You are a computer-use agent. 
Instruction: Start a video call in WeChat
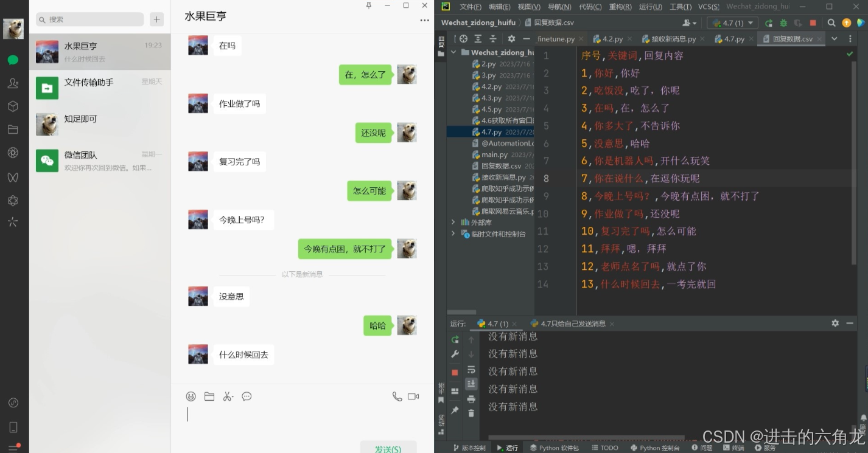click(413, 396)
